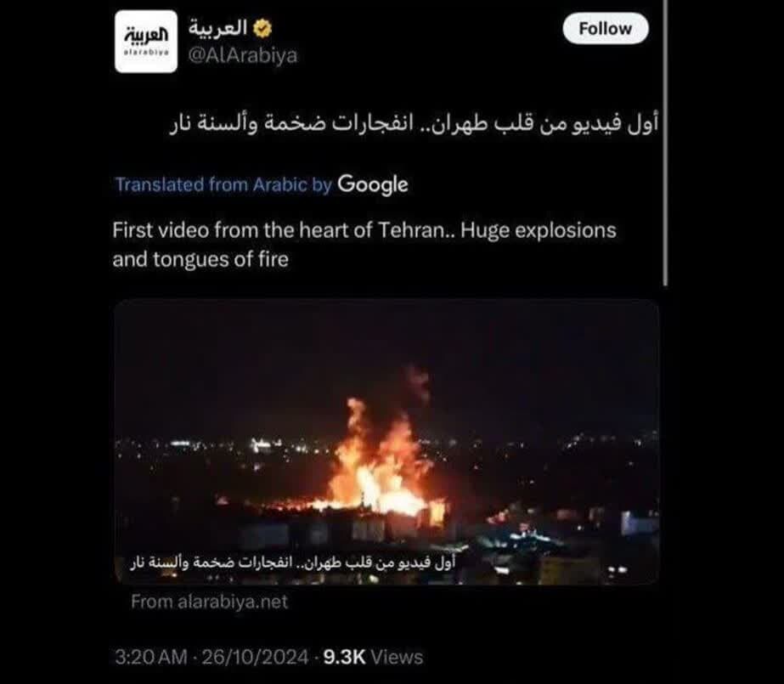Screen dimensions: 784x684
Task: Click the 3:20 AM timestamp
Action: click(x=151, y=657)
